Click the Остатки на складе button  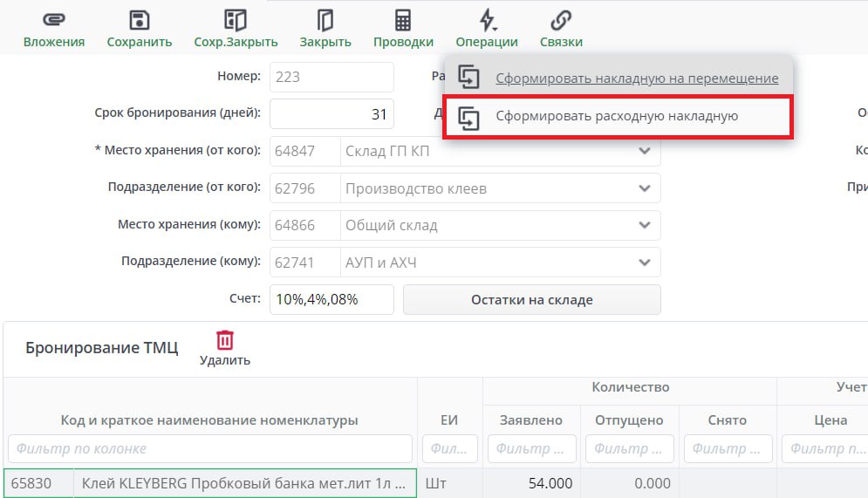[x=531, y=300]
